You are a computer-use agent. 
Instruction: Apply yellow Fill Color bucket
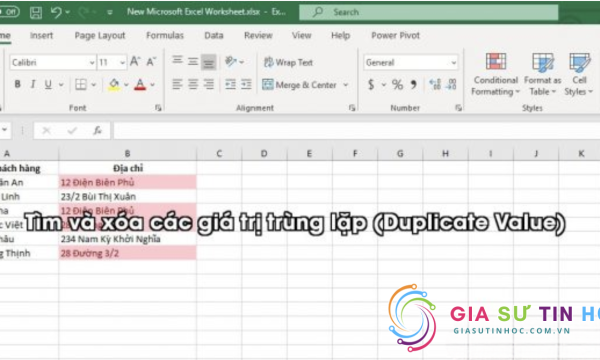coord(114,85)
